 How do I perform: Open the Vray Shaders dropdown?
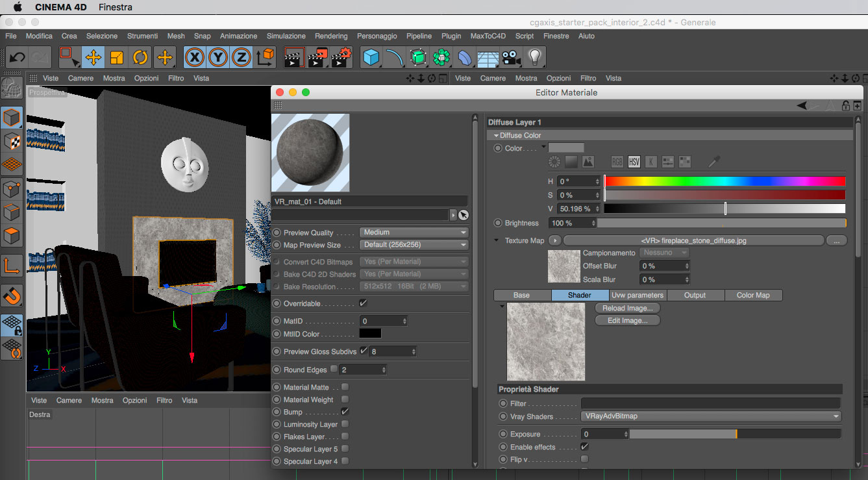click(x=710, y=416)
